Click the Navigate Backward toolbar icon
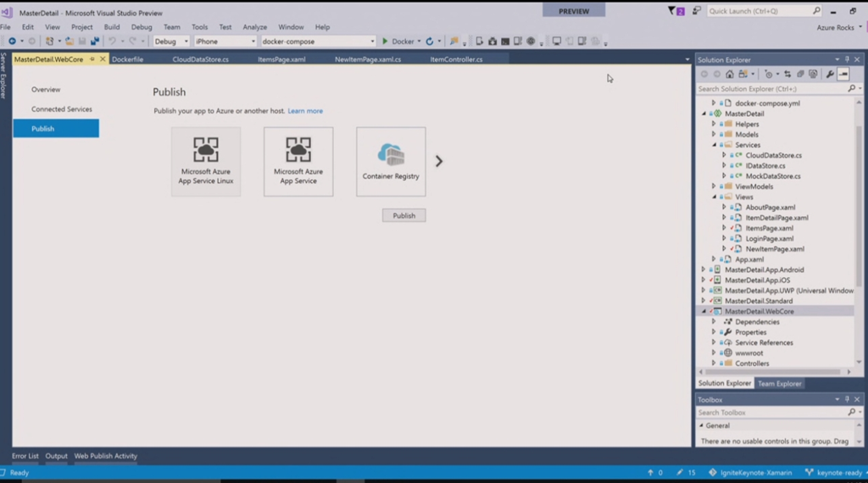This screenshot has width=868, height=483. [12, 42]
